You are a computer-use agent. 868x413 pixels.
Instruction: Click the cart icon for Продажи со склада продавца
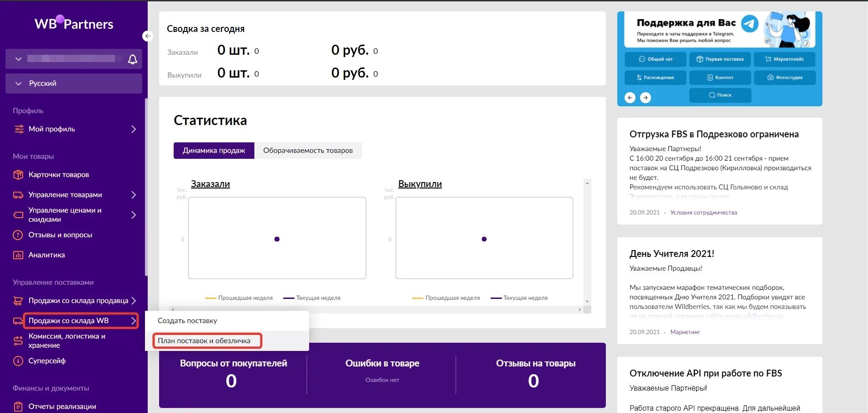(x=18, y=301)
